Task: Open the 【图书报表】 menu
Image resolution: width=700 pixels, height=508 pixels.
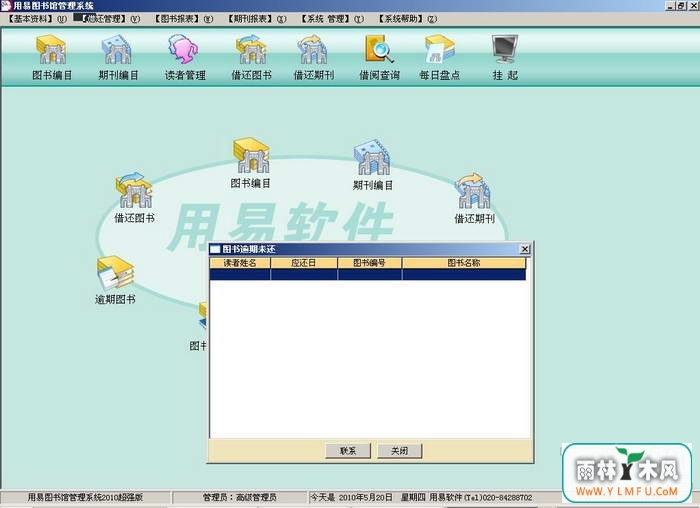Action: tap(183, 19)
